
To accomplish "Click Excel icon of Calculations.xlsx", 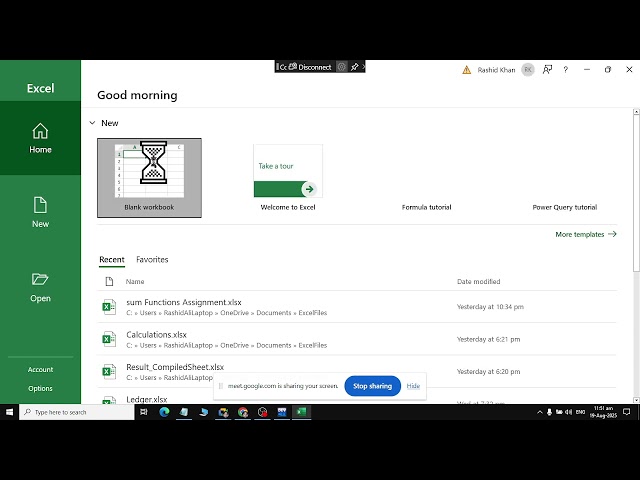I will coord(109,339).
